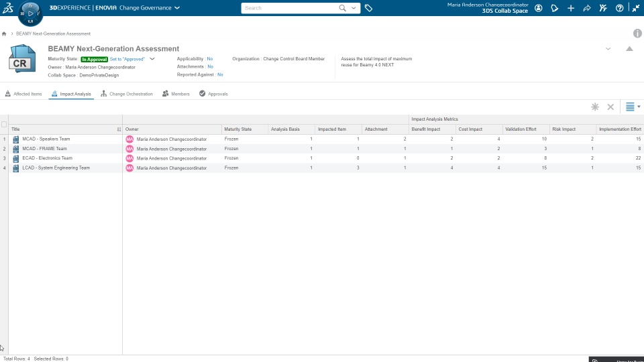Click the asterisk new analysis icon

(595, 107)
